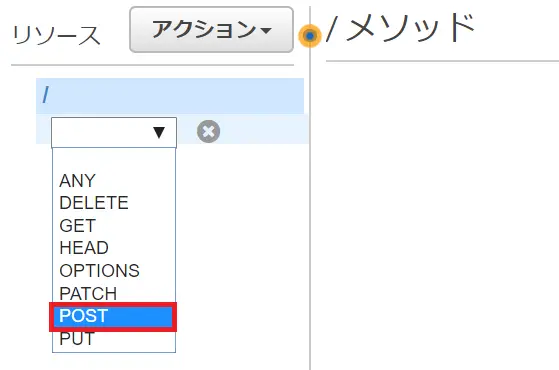The image size is (559, 370).
Task: Cancel the new method with the gray X icon
Action: [209, 132]
